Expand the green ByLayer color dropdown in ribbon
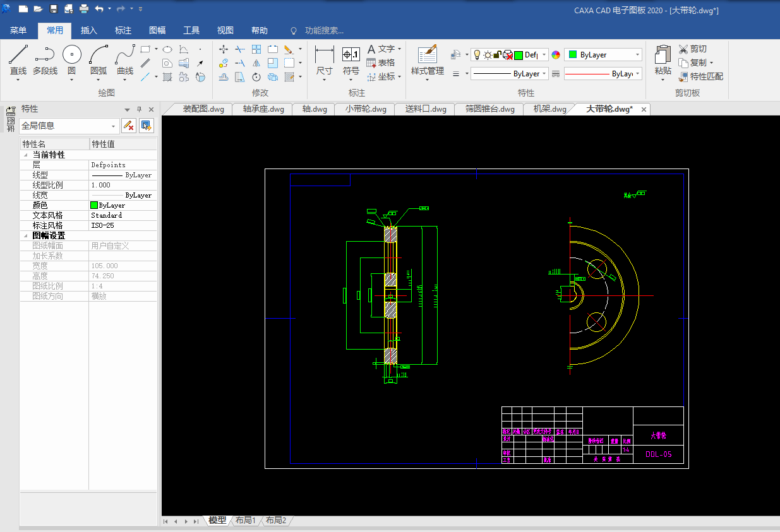 (x=637, y=55)
